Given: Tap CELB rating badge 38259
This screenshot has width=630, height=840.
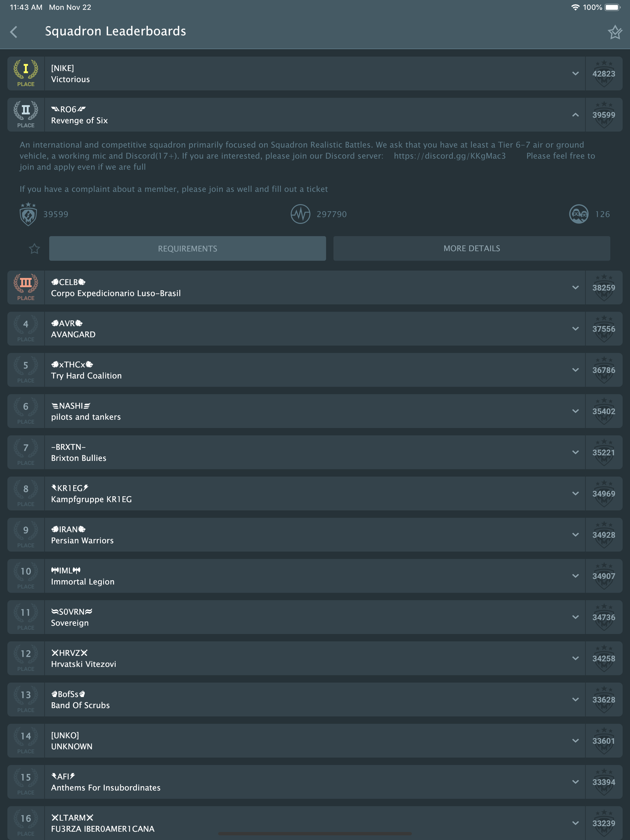Looking at the screenshot, I should point(604,287).
